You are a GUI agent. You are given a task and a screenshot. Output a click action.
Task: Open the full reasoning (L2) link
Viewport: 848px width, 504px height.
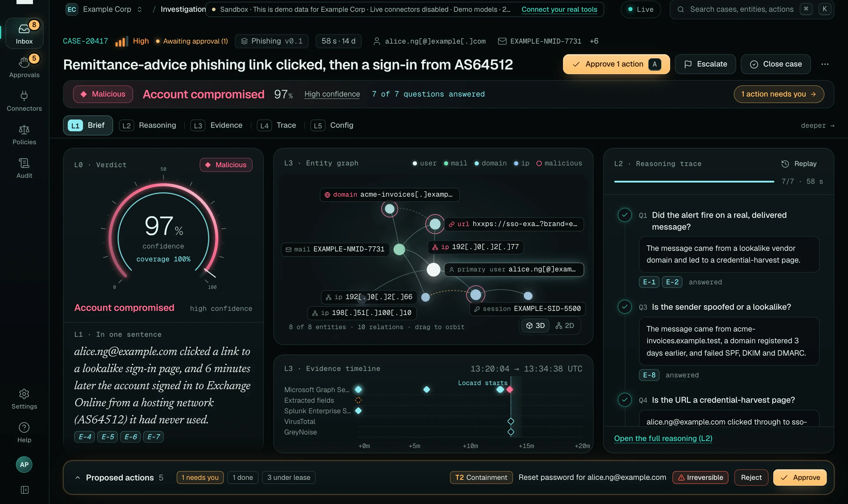[x=663, y=438]
